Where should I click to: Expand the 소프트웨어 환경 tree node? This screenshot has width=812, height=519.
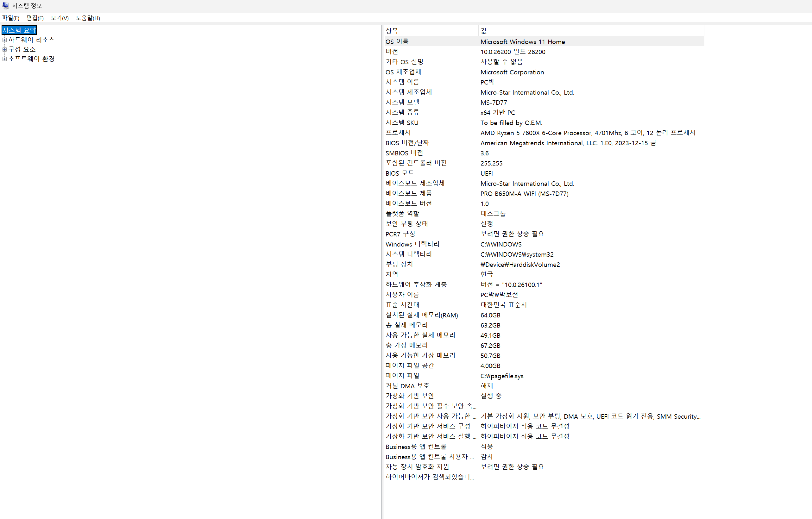click(4, 59)
